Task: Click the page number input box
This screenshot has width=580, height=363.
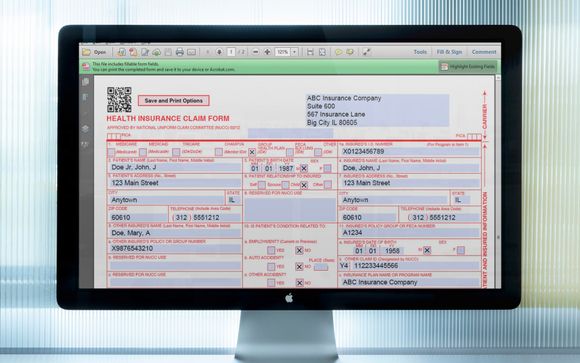Action: coord(231,52)
